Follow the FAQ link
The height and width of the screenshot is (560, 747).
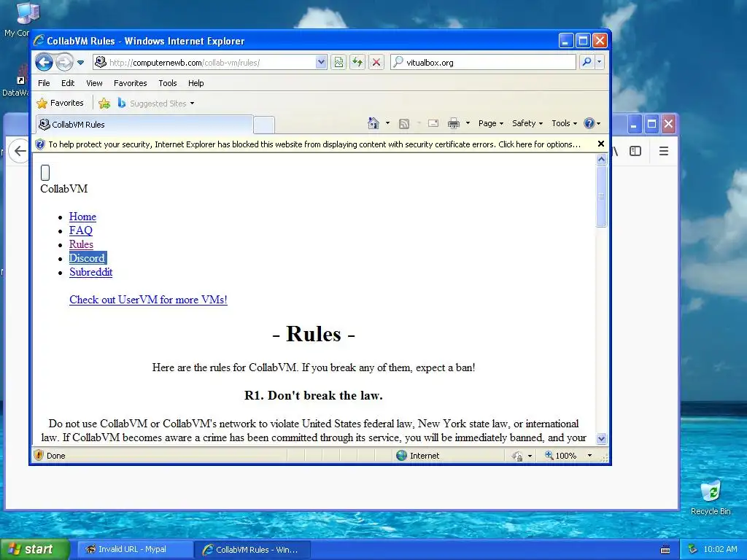click(81, 230)
